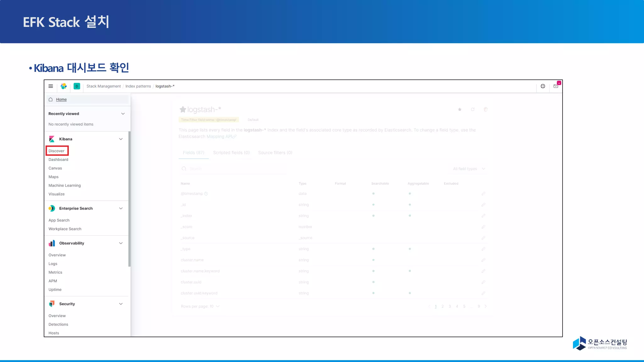This screenshot has height=362, width=644.
Task: Collapse the Kibana section chevron
Action: pyautogui.click(x=121, y=139)
